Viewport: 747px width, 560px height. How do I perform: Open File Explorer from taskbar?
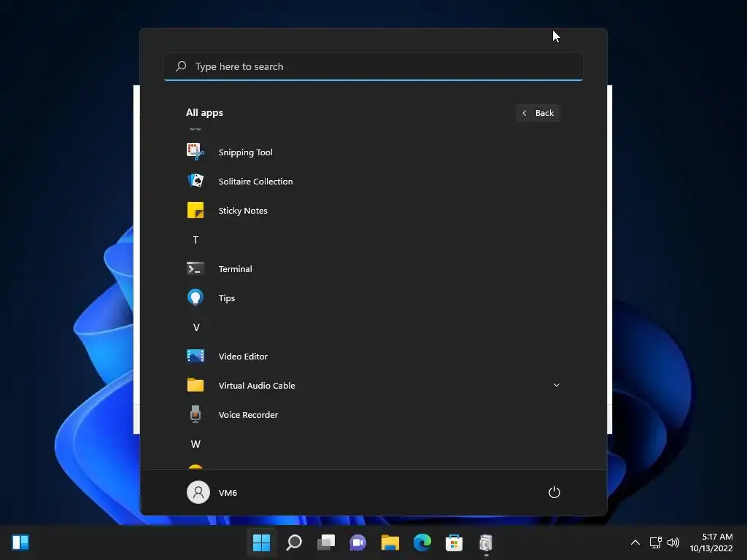coord(390,542)
